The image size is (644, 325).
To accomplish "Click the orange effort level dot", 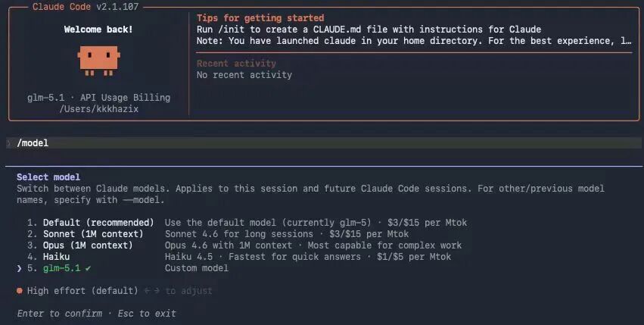I will pos(20,291).
